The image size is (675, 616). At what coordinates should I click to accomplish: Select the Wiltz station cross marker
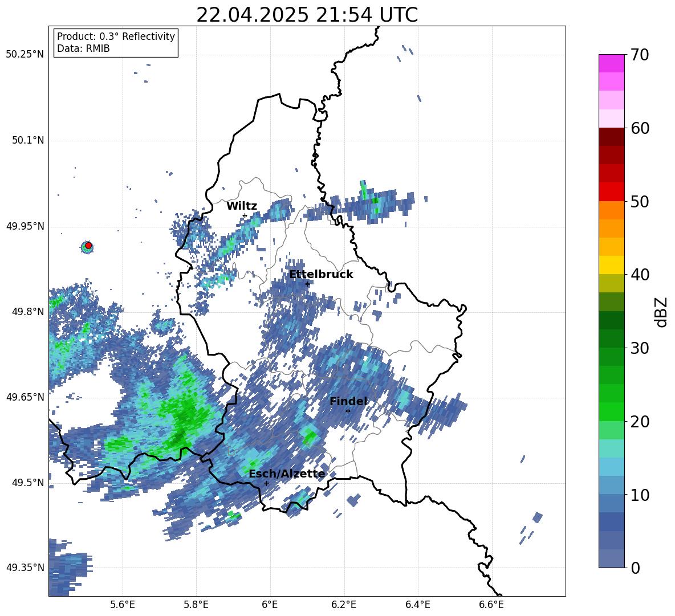coord(245,215)
